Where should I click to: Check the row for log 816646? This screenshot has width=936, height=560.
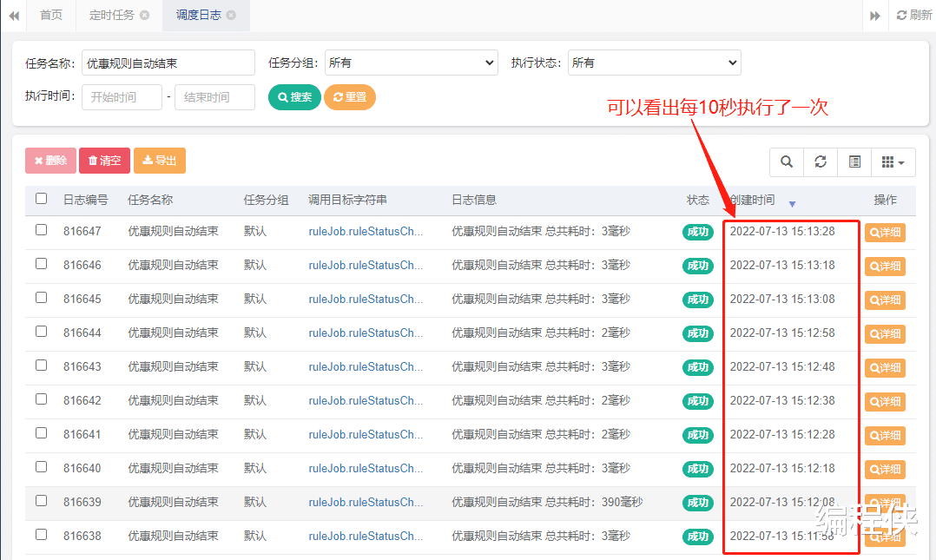(41, 263)
